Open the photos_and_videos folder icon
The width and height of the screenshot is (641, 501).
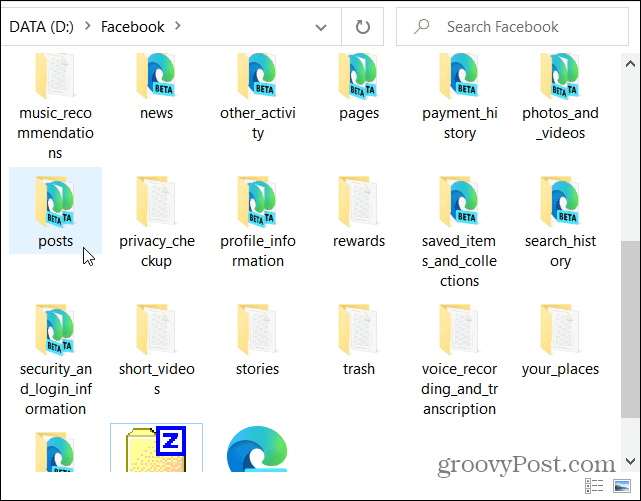(x=560, y=76)
